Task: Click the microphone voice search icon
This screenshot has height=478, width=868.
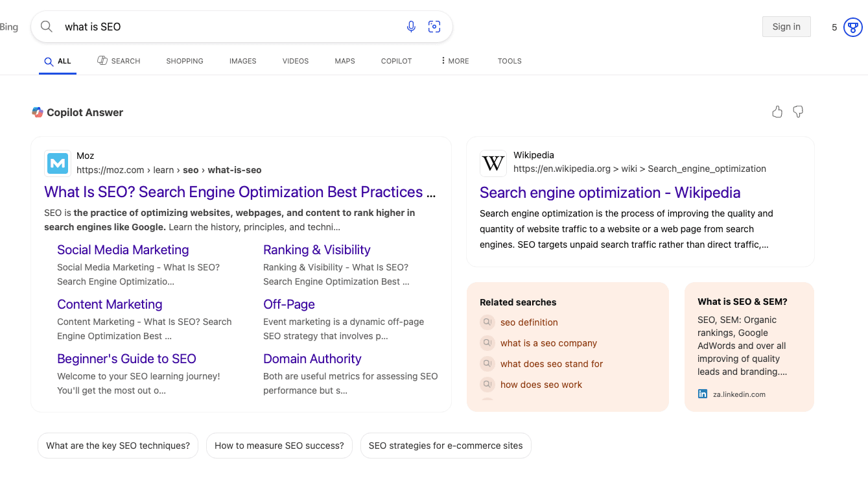Action: (x=411, y=27)
